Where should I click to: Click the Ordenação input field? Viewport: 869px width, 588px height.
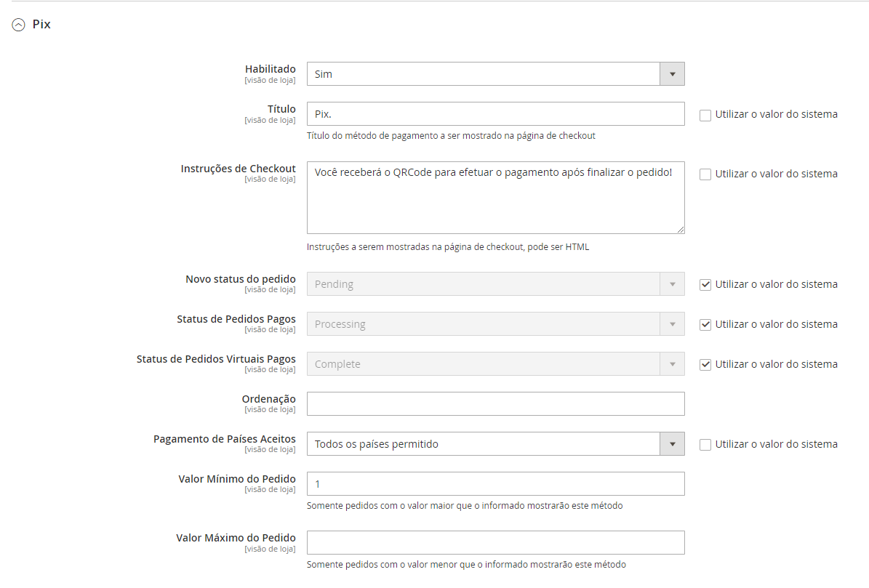pyautogui.click(x=495, y=403)
